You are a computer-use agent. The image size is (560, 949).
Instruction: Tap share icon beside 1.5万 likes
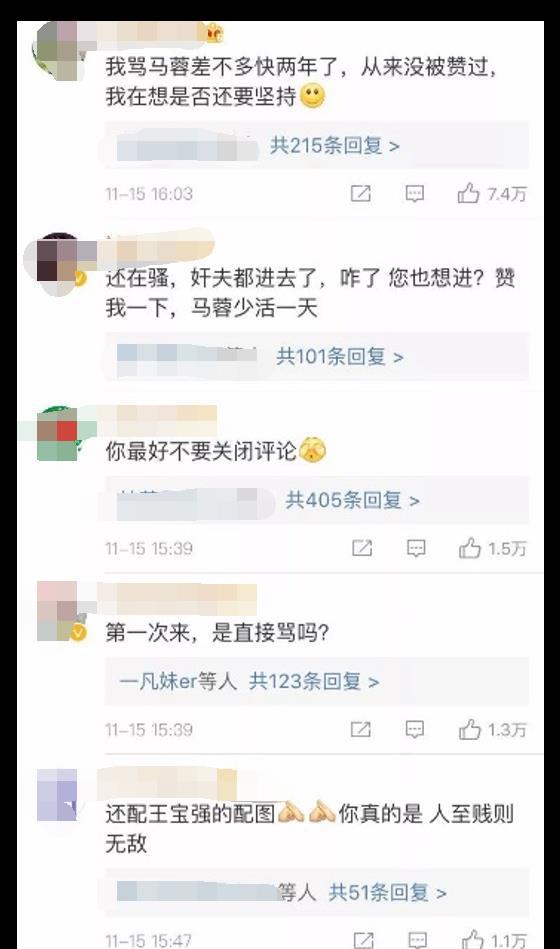pyautogui.click(x=362, y=548)
